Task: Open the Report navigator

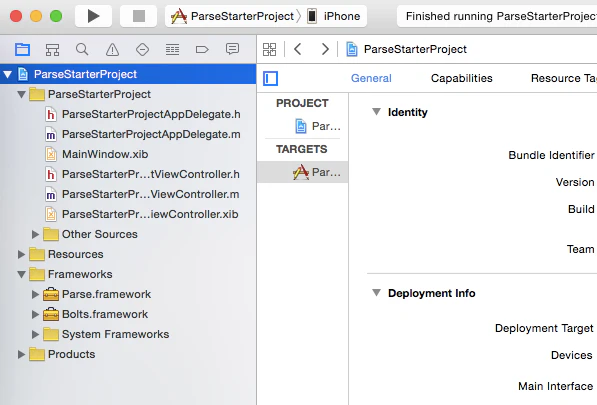Action: (x=232, y=49)
